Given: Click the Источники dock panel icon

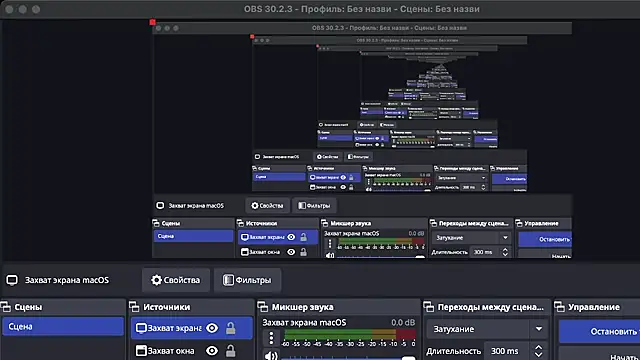Looking at the screenshot, I should coord(134,307).
